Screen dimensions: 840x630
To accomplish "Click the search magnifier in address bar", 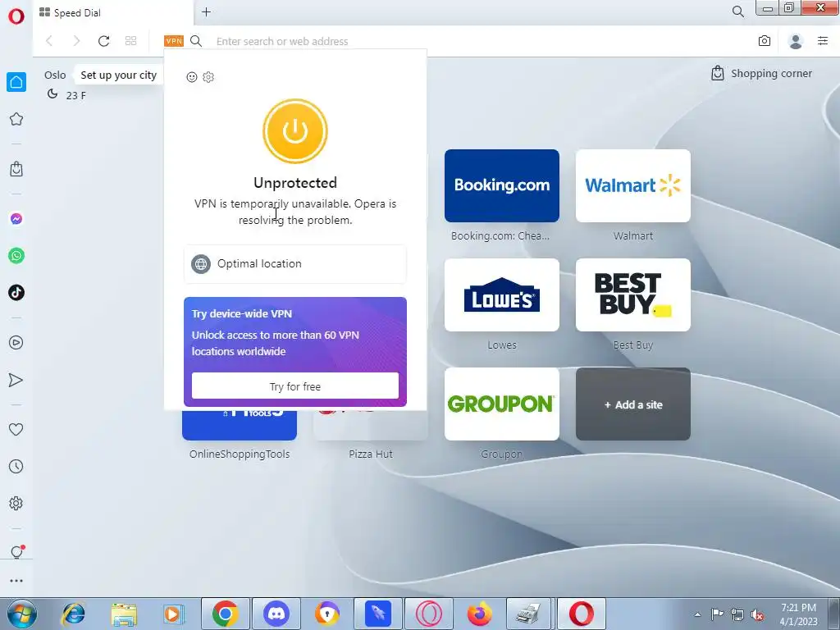I will (x=196, y=41).
